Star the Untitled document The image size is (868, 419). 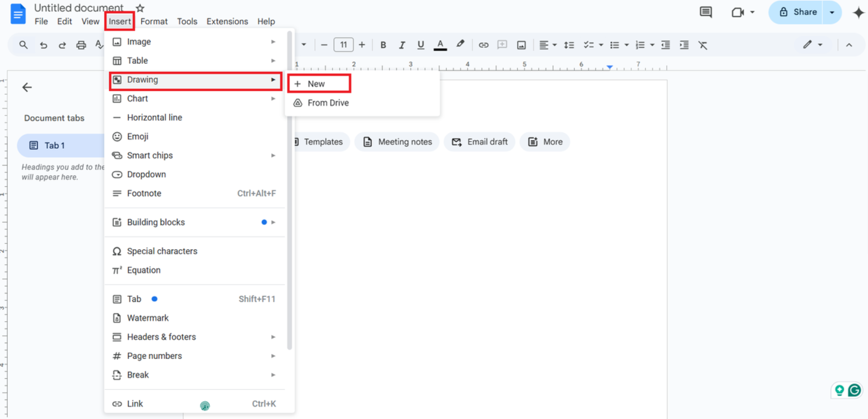(x=139, y=8)
